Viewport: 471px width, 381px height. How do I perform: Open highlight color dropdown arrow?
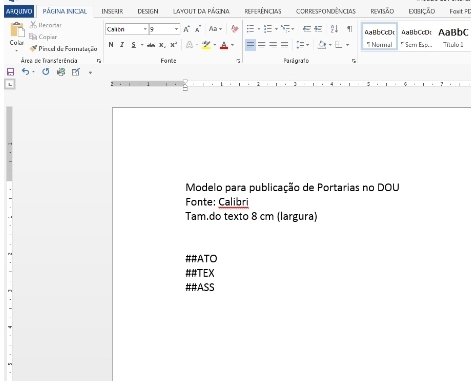[215, 45]
